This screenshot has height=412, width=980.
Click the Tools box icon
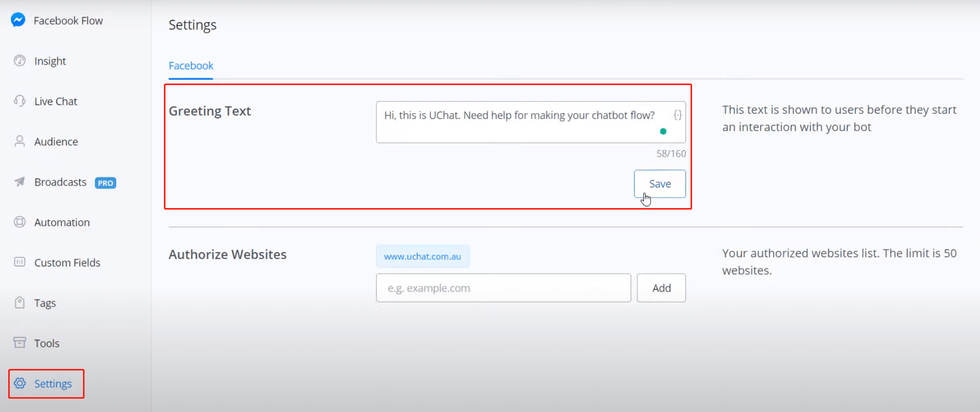click(19, 342)
